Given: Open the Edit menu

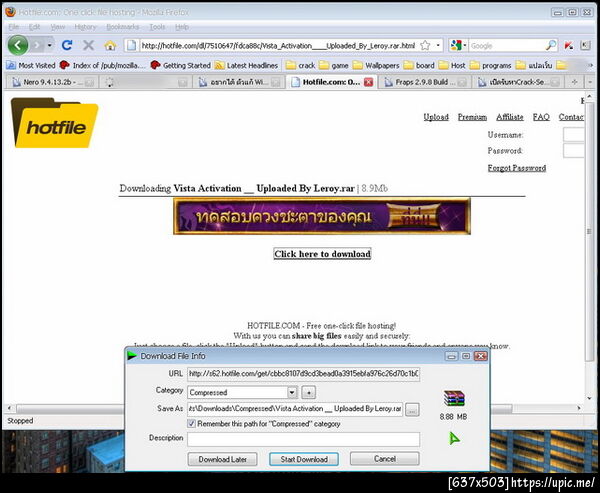Looking at the screenshot, I should [34, 27].
